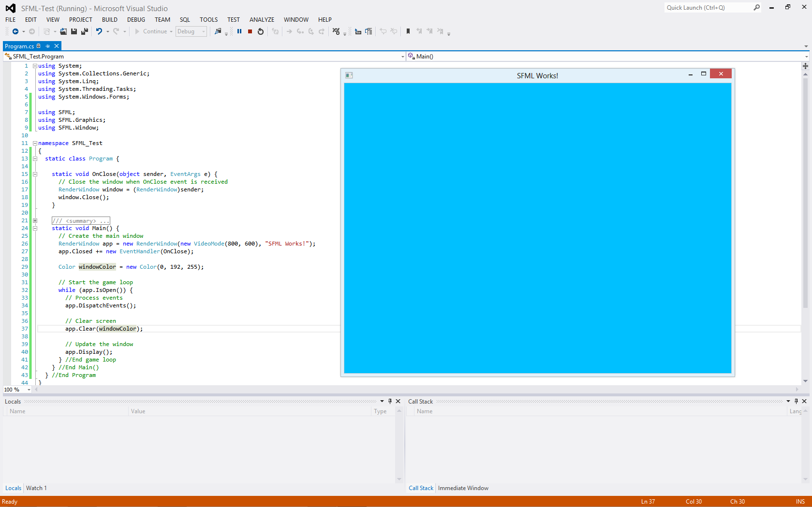Open the Locals panel window options dropdown
Screen dimensions: 812x507
point(382,401)
